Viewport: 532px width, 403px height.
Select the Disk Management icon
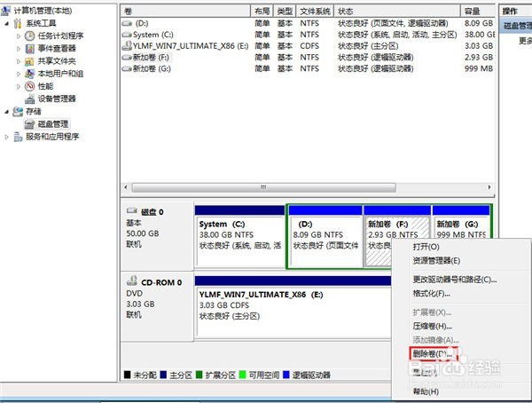[30, 124]
